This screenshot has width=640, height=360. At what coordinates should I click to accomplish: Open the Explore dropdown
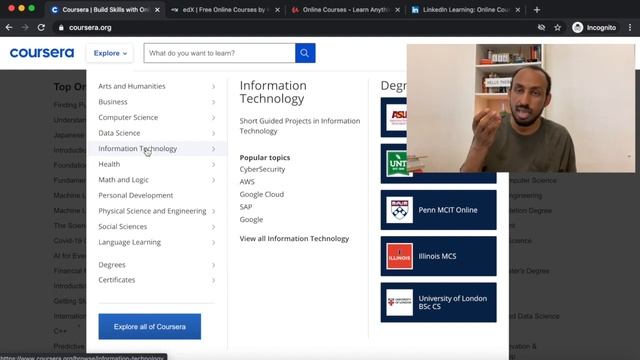click(110, 53)
